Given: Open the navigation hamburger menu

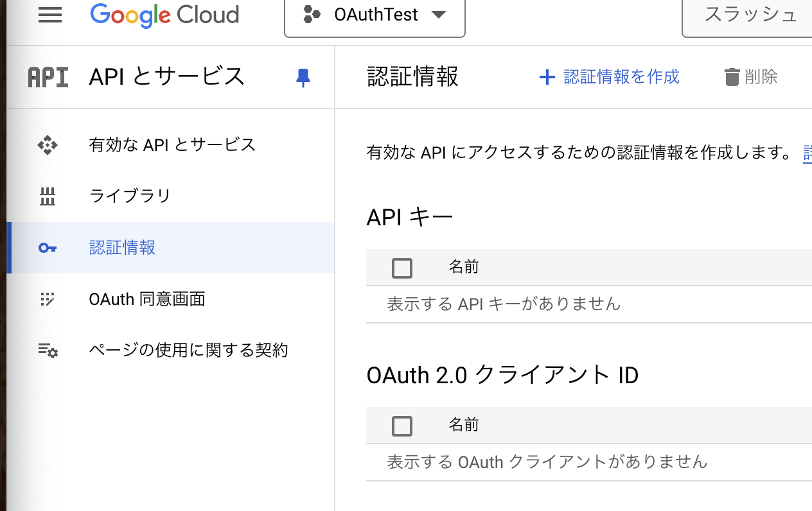Looking at the screenshot, I should coord(49,15).
